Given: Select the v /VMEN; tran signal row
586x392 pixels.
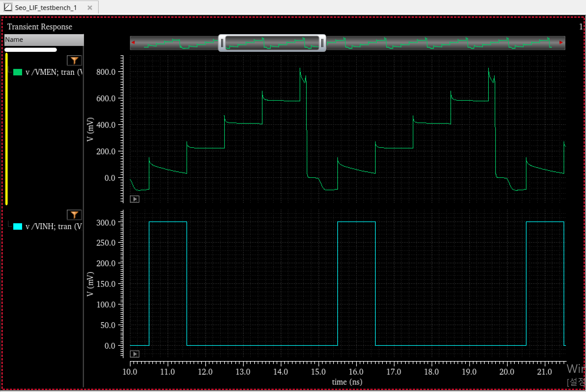Looking at the screenshot, I should pos(48,72).
